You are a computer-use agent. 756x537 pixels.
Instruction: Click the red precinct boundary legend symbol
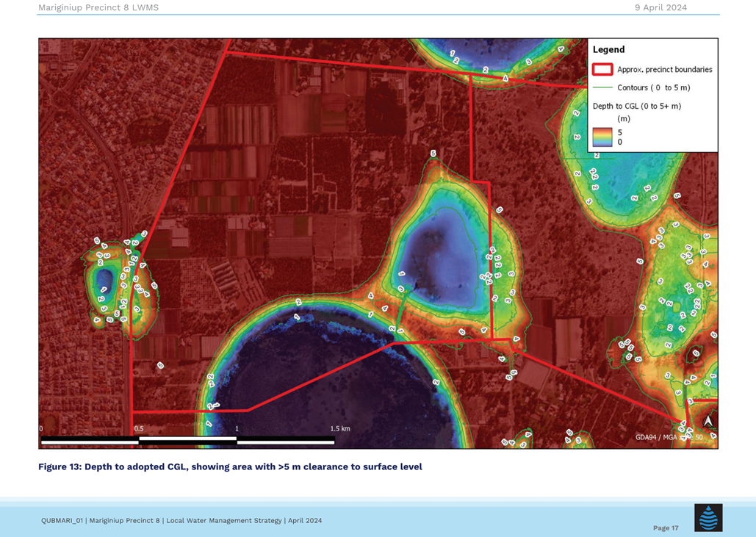(x=602, y=69)
